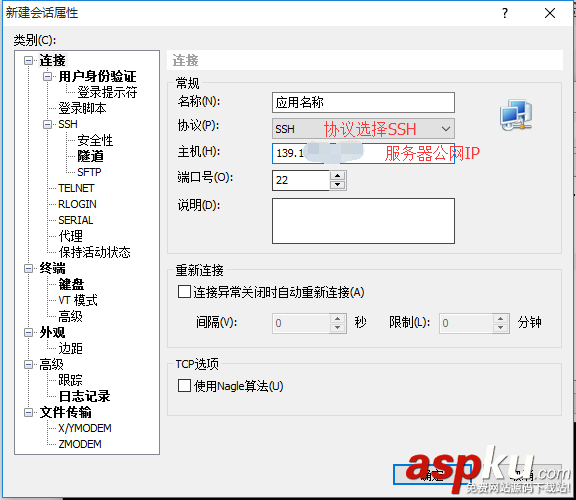Image resolution: width=576 pixels, height=500 pixels.
Task: Select RLOGIN tree item
Action: click(78, 204)
